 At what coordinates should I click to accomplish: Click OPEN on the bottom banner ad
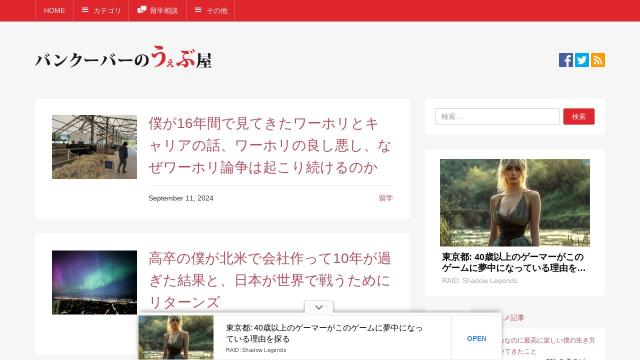[x=476, y=339]
